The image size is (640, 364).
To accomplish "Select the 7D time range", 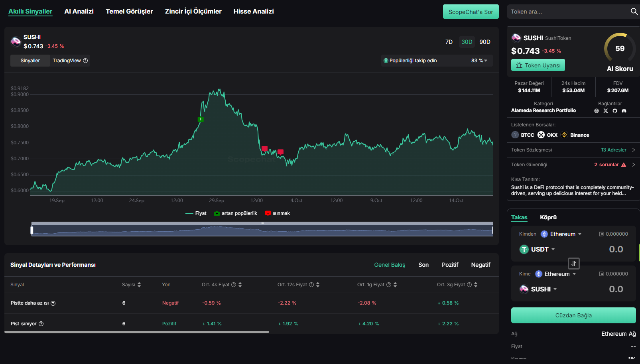I will [x=449, y=42].
